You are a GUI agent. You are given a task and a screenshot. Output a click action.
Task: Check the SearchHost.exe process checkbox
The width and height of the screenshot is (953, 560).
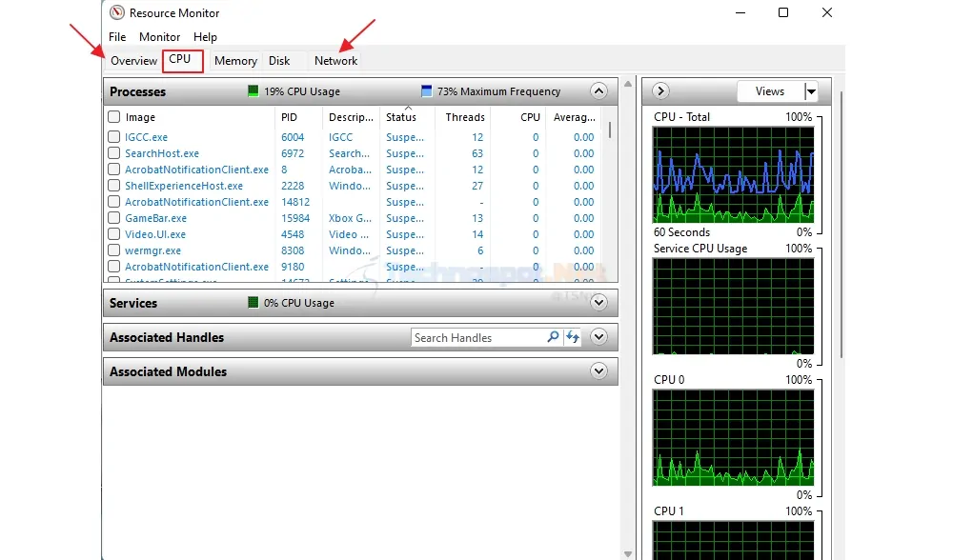pos(113,153)
